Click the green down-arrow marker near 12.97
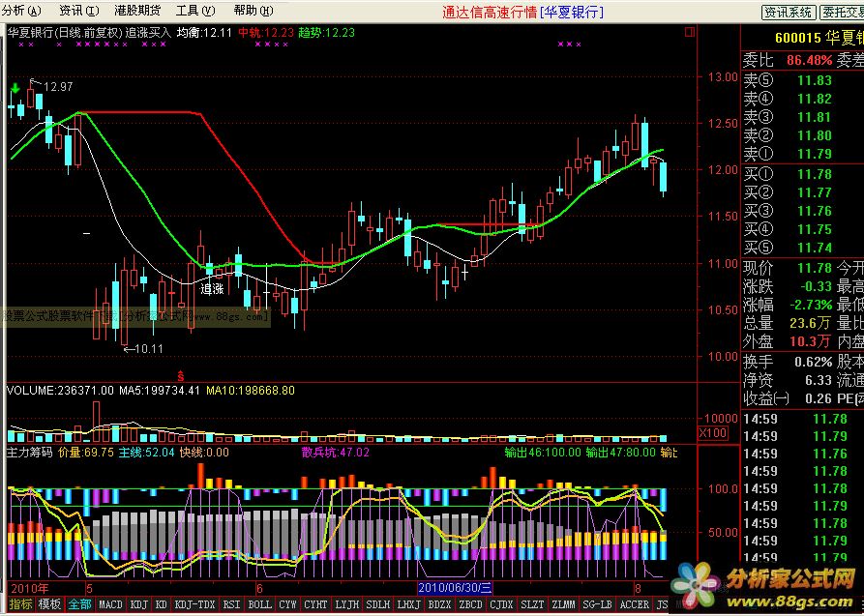This screenshot has height=616, width=864. click(x=15, y=88)
